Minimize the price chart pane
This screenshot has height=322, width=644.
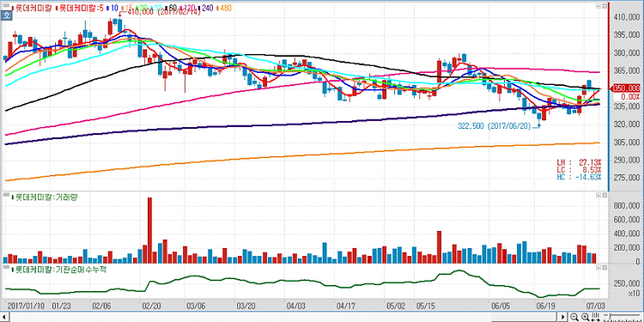(x=598, y=6)
